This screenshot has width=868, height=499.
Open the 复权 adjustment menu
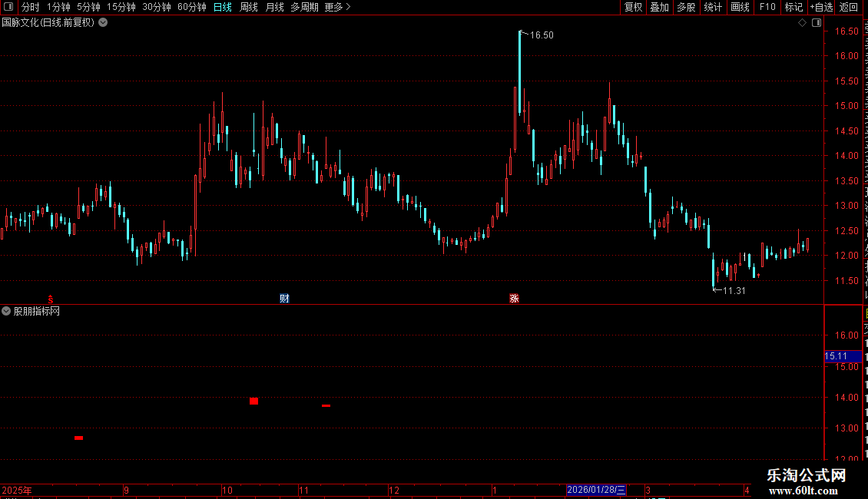pos(633,7)
